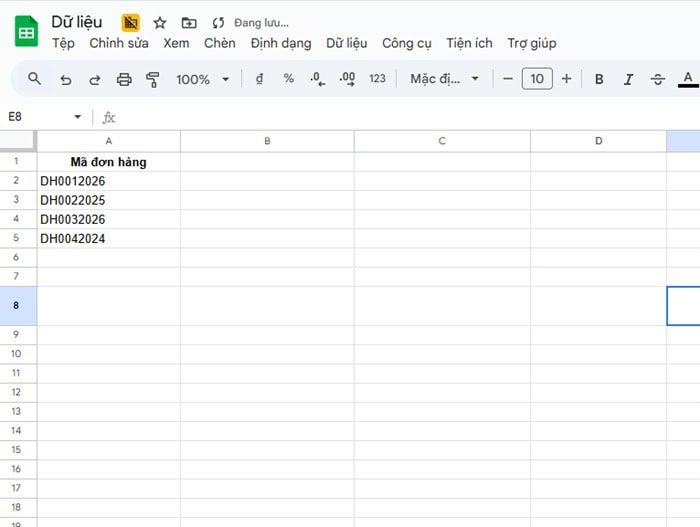Open the 100% zoom dropdown
The image size is (700, 527).
203,79
